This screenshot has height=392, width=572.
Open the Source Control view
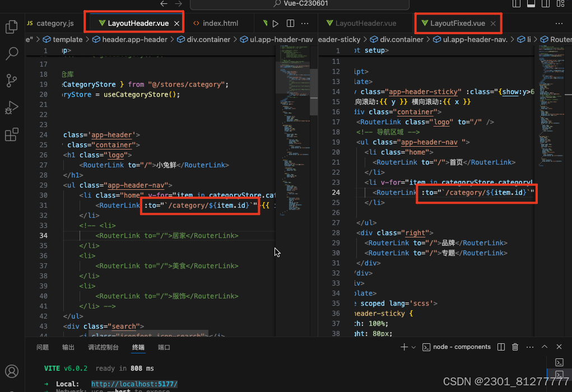pyautogui.click(x=12, y=81)
